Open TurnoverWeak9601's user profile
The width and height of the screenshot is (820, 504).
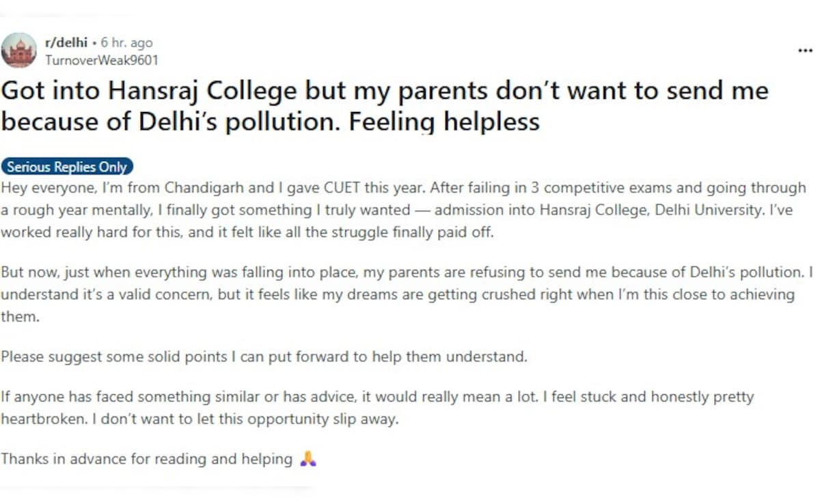click(101, 60)
